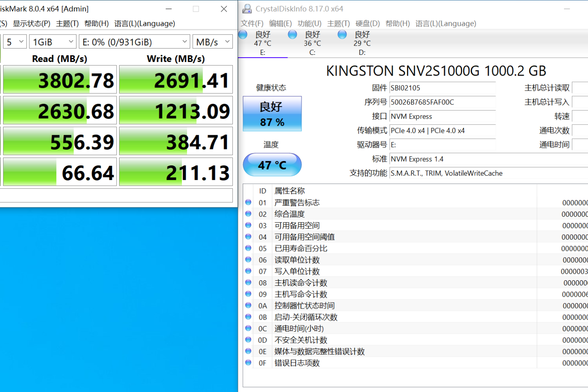Click status orb for attribute 06 读取单位计数
Image resolution: width=588 pixels, height=392 pixels.
coord(248,260)
